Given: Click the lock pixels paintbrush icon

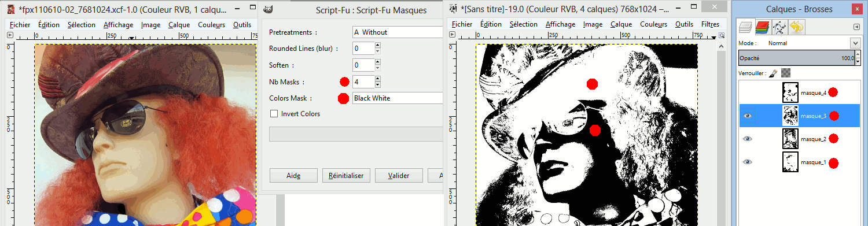Looking at the screenshot, I should 773,73.
